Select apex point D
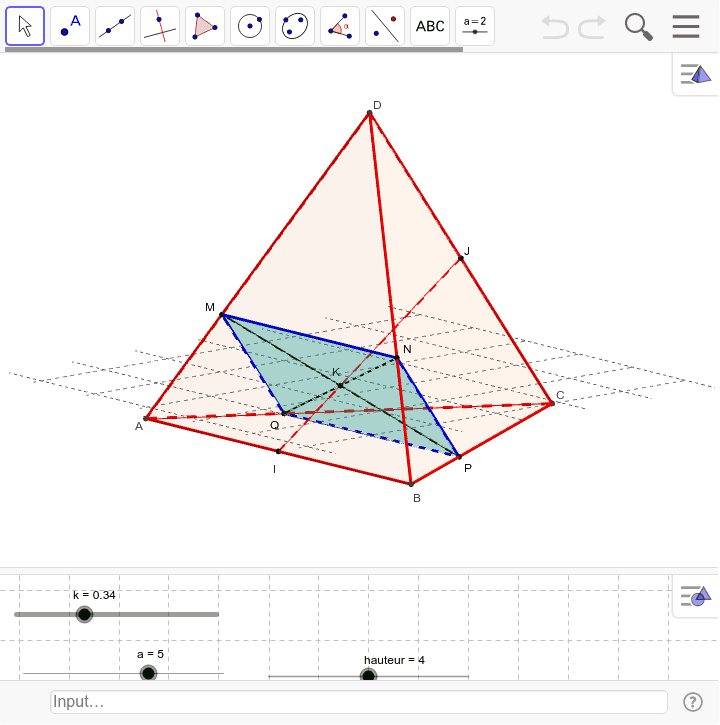Image resolution: width=720 pixels, height=725 pixels. (369, 113)
